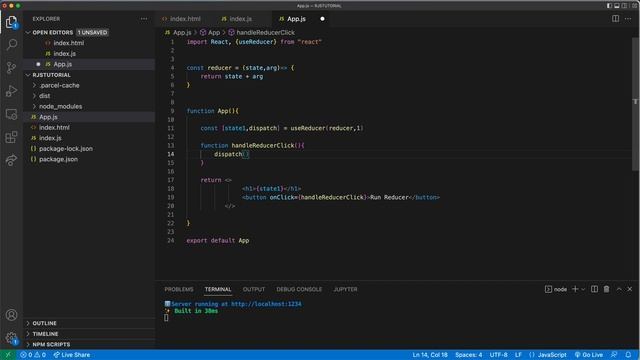This screenshot has width=640, height=360.
Task: Open the Run and Debug view
Action: (x=11, y=91)
